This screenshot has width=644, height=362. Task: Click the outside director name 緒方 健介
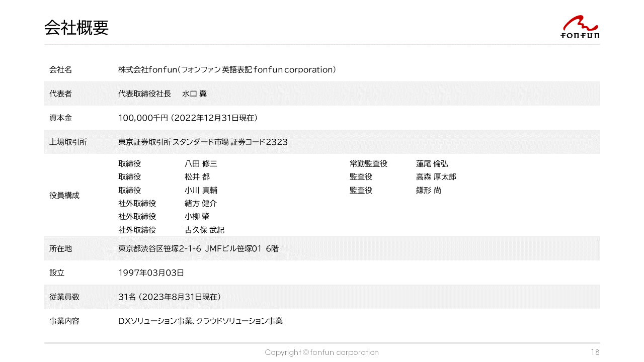pyautogui.click(x=201, y=204)
